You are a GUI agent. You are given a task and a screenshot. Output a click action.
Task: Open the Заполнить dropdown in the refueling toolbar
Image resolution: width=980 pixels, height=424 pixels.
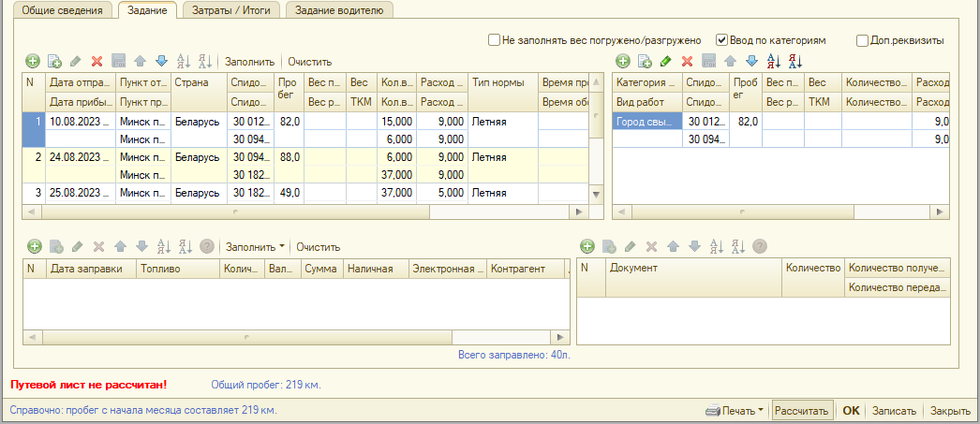(256, 246)
